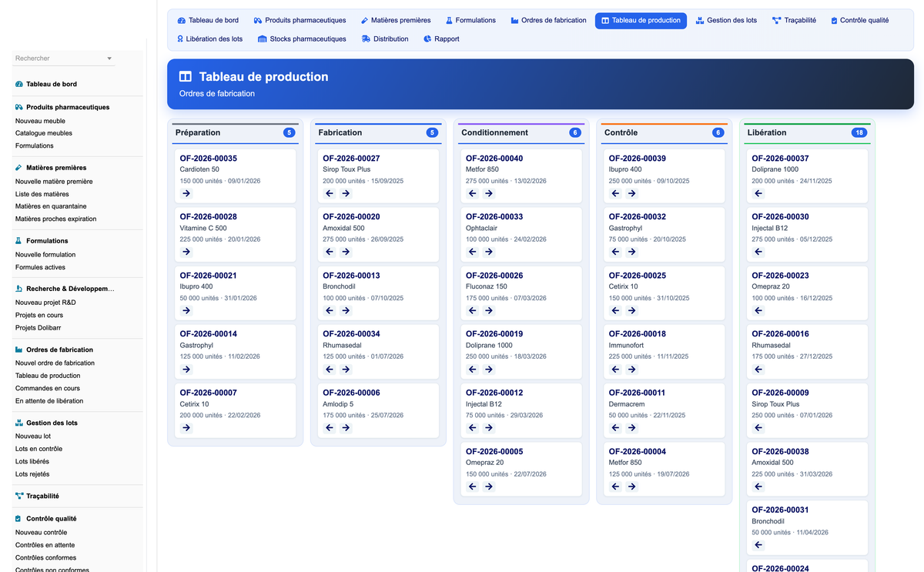Click left arrow on OF-2026-00034 card
Viewport: 924px width, 572px height.
click(330, 369)
